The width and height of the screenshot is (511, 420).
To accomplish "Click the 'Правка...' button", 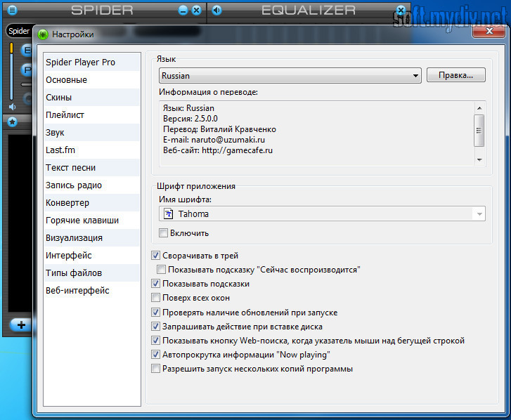I will (455, 75).
